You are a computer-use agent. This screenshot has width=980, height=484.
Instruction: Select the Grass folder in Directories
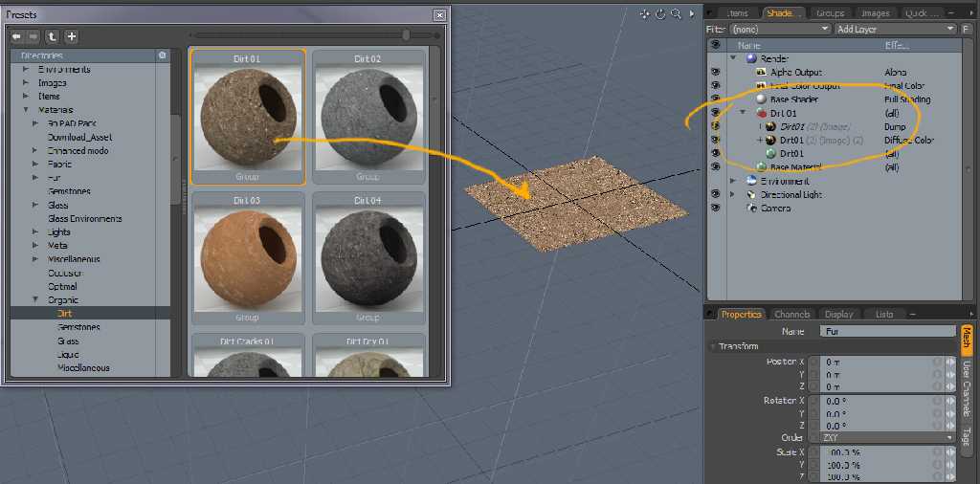click(x=68, y=341)
